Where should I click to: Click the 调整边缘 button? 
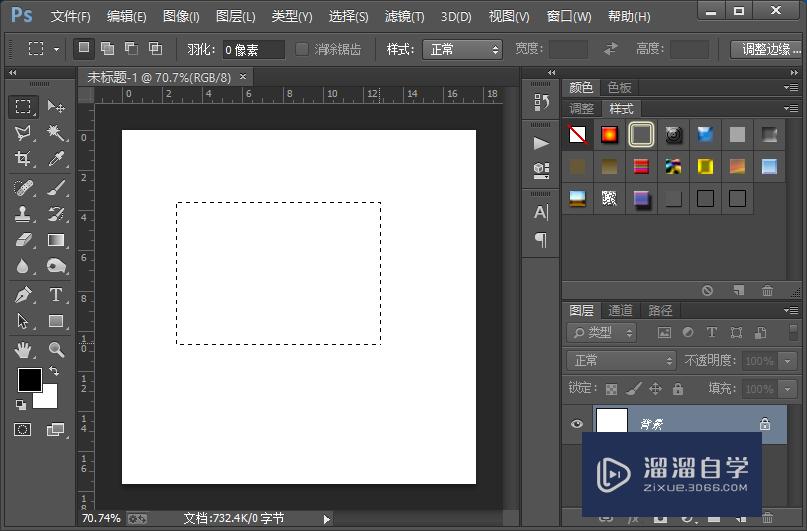click(767, 49)
